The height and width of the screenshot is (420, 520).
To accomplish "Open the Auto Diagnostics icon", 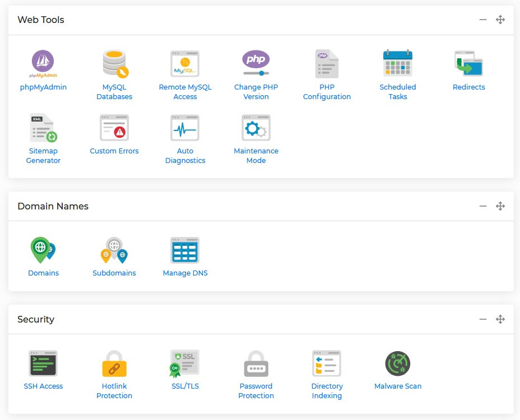I will [185, 128].
